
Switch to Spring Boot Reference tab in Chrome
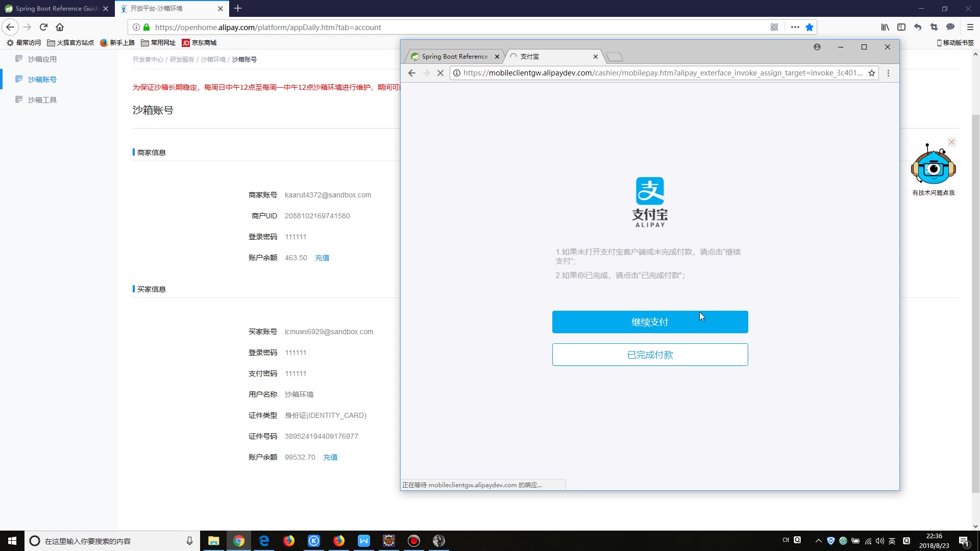pyautogui.click(x=454, y=57)
